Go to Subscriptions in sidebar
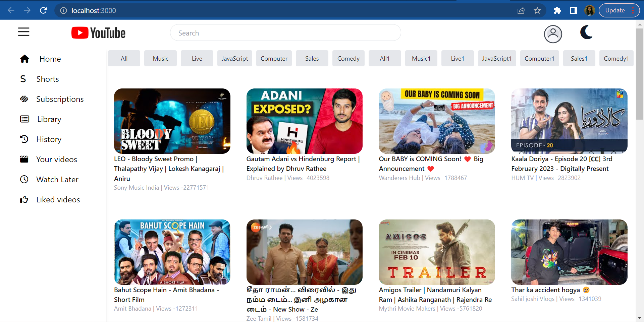 (60, 99)
